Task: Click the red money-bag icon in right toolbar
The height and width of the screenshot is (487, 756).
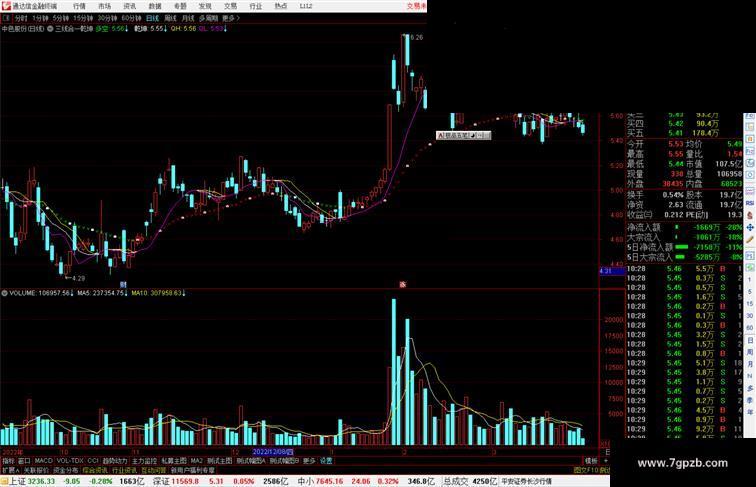Action: click(x=750, y=216)
